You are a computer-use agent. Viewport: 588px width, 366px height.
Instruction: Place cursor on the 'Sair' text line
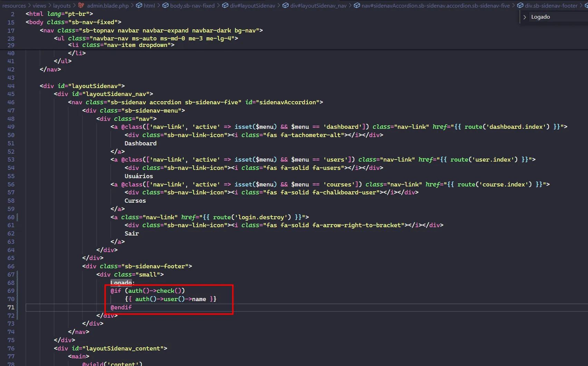(132, 233)
